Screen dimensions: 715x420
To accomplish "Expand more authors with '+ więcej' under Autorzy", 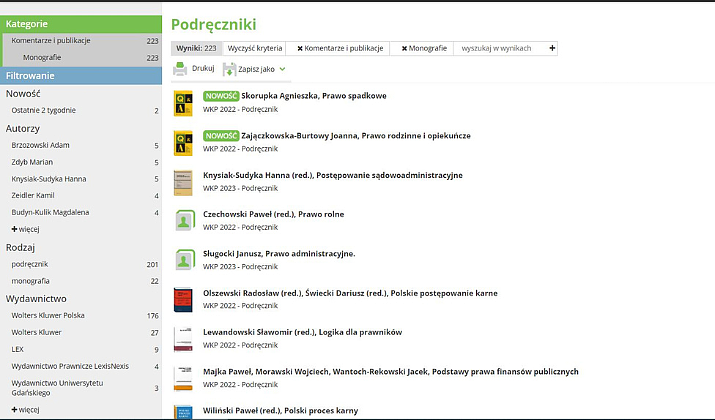I will coord(25,229).
